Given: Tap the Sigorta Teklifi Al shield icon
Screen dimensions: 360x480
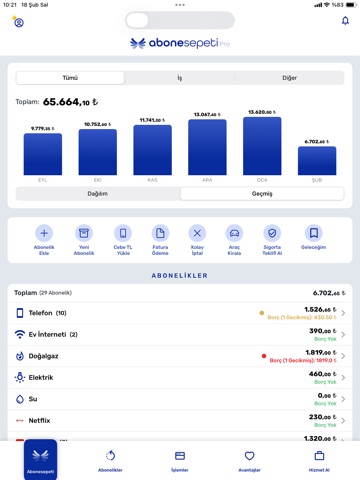Looking at the screenshot, I should (x=272, y=233).
